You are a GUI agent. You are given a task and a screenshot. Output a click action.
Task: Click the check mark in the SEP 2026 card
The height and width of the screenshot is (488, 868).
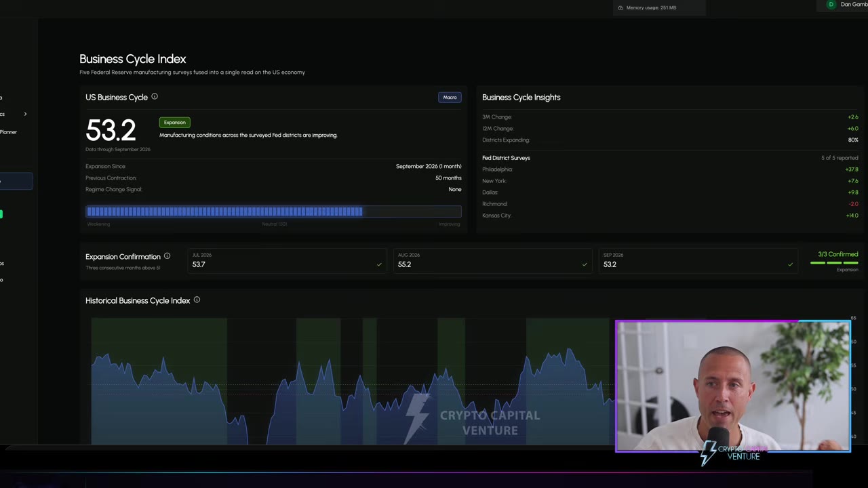click(x=790, y=264)
